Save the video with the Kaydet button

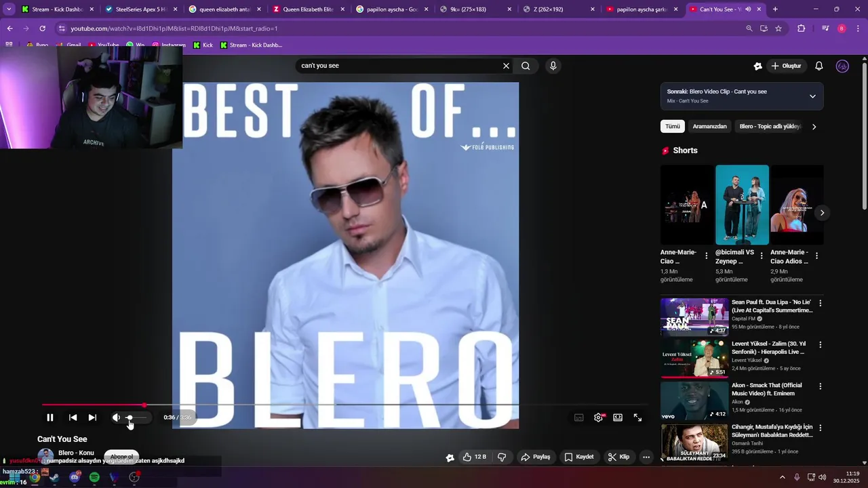click(579, 457)
